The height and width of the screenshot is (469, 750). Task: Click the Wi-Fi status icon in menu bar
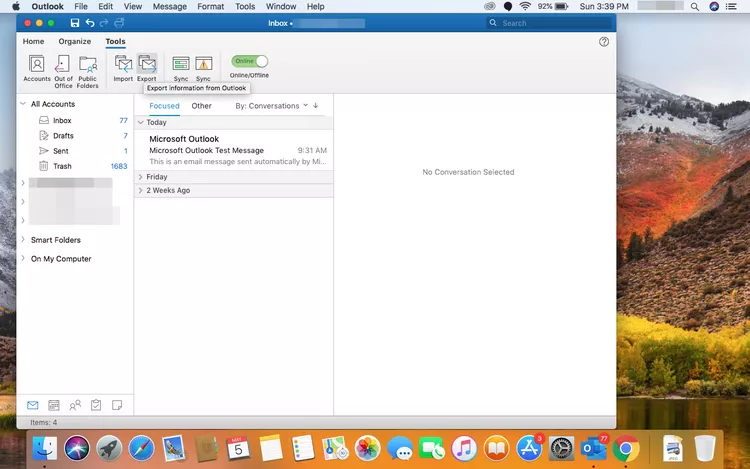525,7
